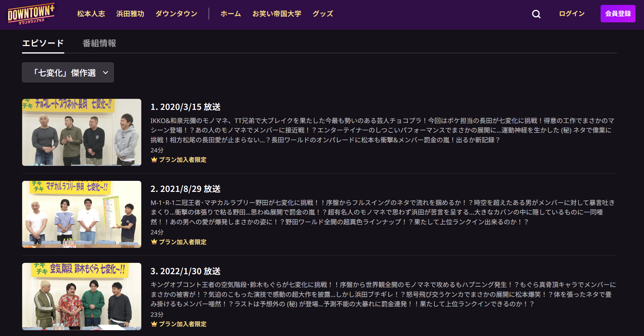This screenshot has width=644, height=336.
Task: Open ダウンタウン in the top menu
Action: coord(176,14)
